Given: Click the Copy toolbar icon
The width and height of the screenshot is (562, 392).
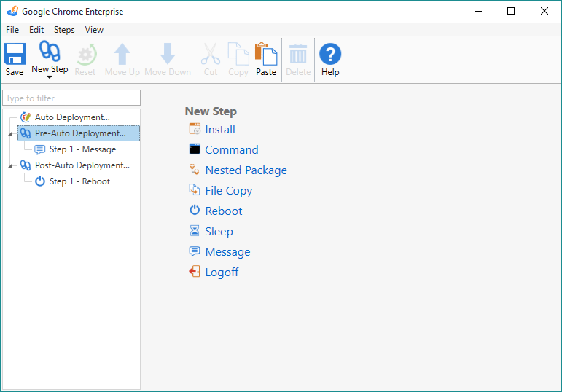Looking at the screenshot, I should [238, 54].
